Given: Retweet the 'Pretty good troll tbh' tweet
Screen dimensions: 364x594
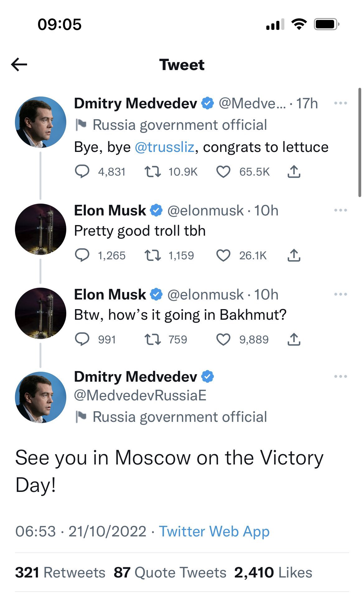Looking at the screenshot, I should click(153, 256).
